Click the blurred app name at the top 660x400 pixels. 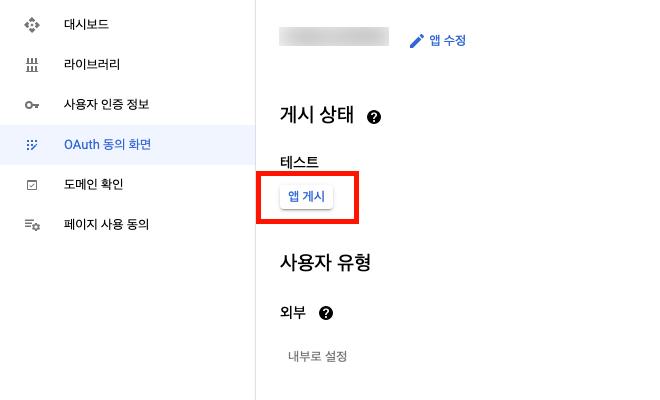(334, 37)
